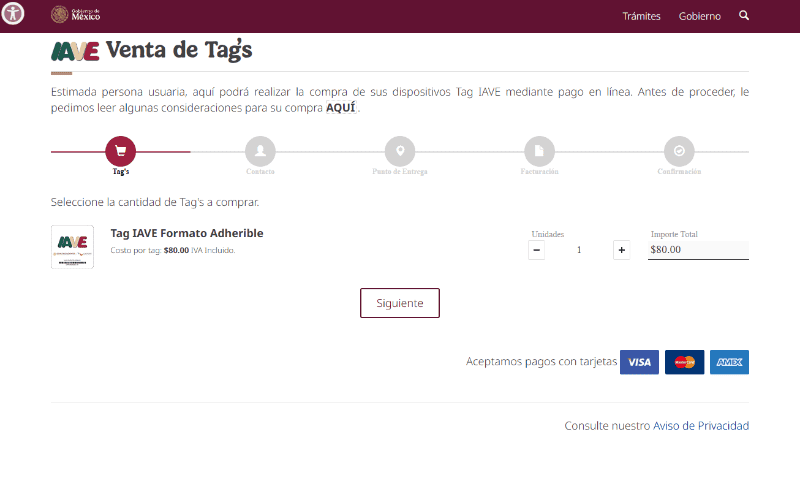
Task: Increase tag units with plus button
Action: pyautogui.click(x=621, y=250)
